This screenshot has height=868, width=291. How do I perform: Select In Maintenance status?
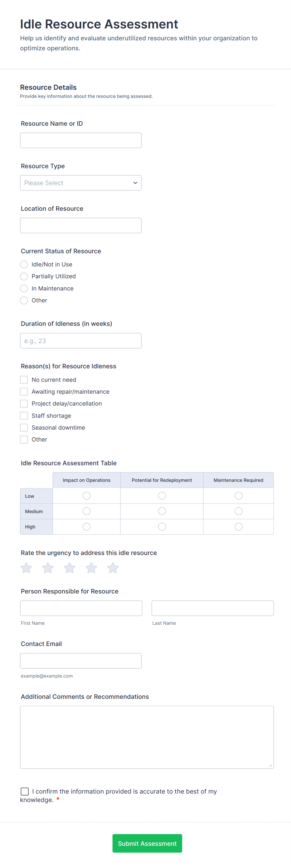[23, 288]
